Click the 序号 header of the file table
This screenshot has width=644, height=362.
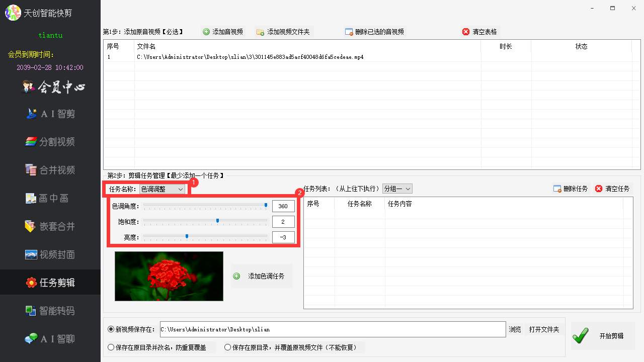(x=119, y=46)
